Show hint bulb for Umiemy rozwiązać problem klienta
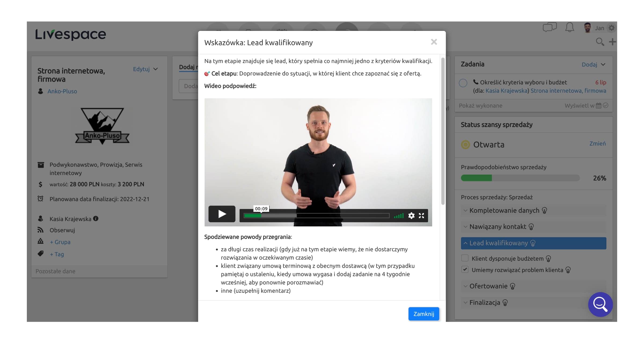Image resolution: width=644 pixels, height=347 pixels. point(568,270)
